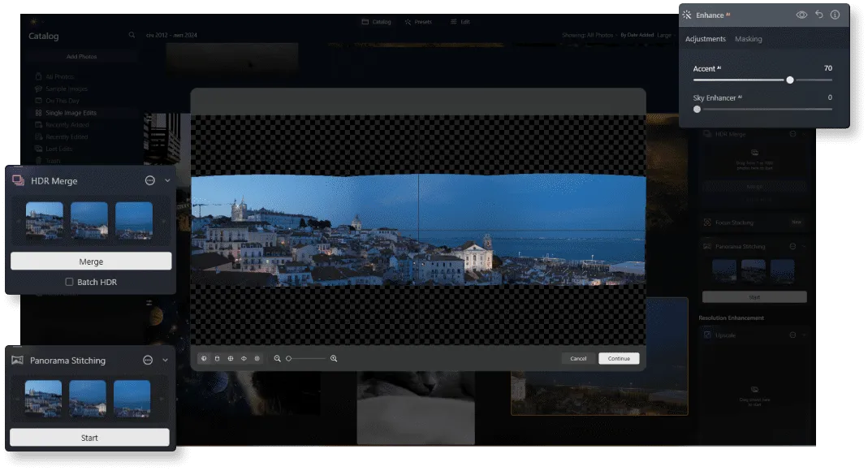Enable the Batch HDR checkbox
Image resolution: width=868 pixels, height=471 pixels.
[70, 282]
